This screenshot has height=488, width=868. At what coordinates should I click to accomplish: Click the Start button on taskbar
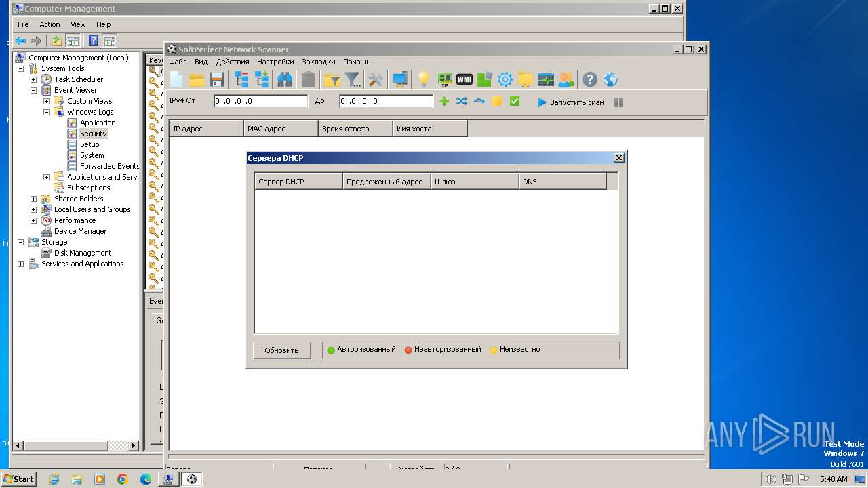point(18,479)
